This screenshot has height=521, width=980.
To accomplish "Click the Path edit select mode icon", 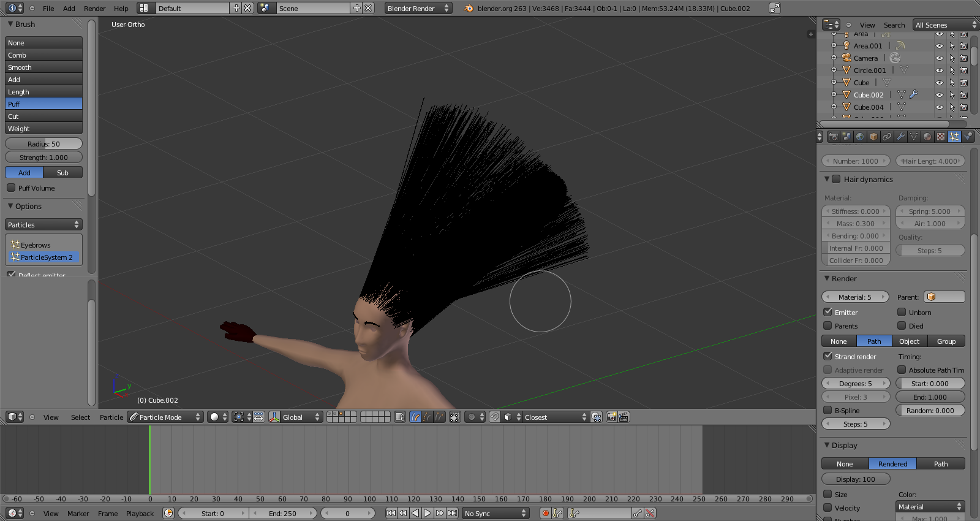I will tap(415, 417).
